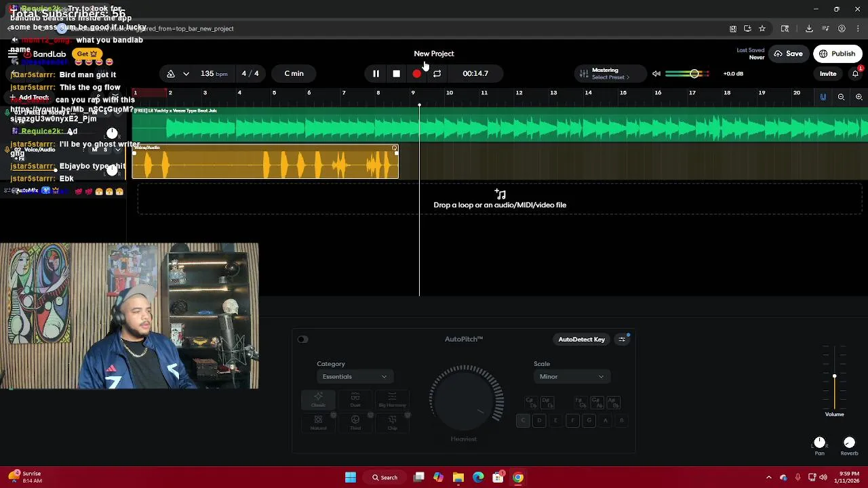Viewport: 868px width, 488px height.
Task: Stop playback with the square button
Action: [x=396, y=73]
